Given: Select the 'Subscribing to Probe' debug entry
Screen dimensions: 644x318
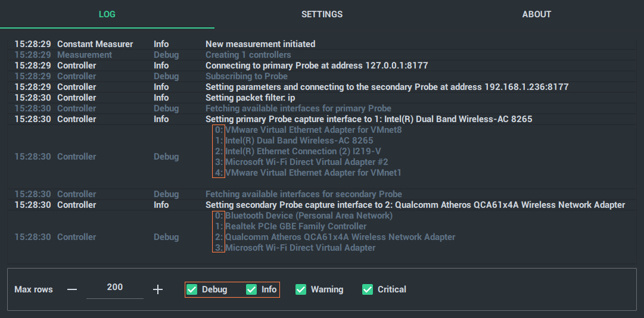Looking at the screenshot, I should coord(322,76).
